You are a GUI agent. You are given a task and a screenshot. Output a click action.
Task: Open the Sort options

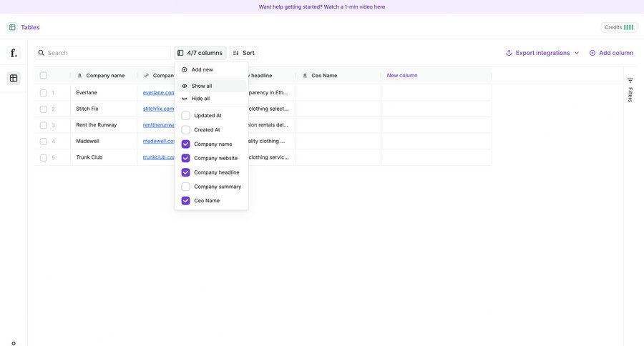click(244, 52)
